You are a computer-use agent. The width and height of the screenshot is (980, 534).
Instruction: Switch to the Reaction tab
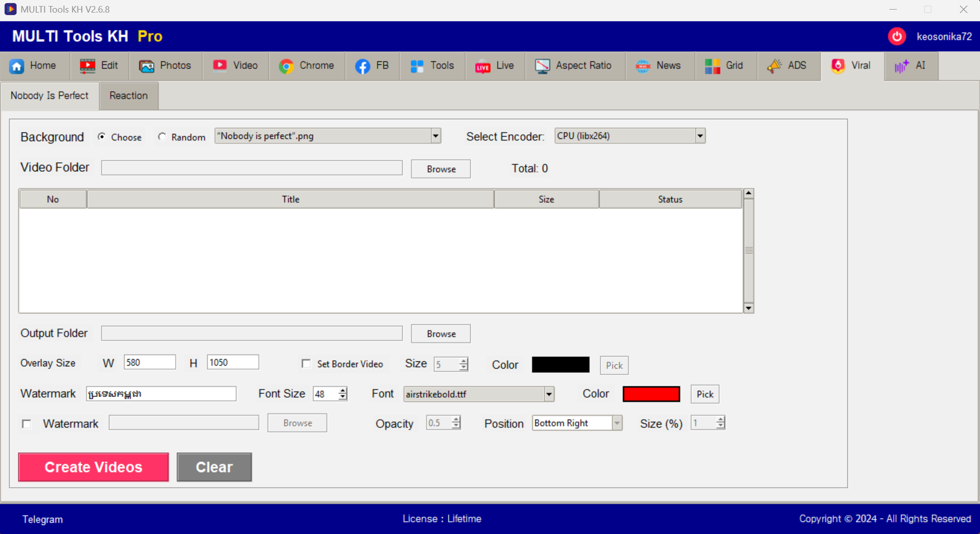click(128, 96)
